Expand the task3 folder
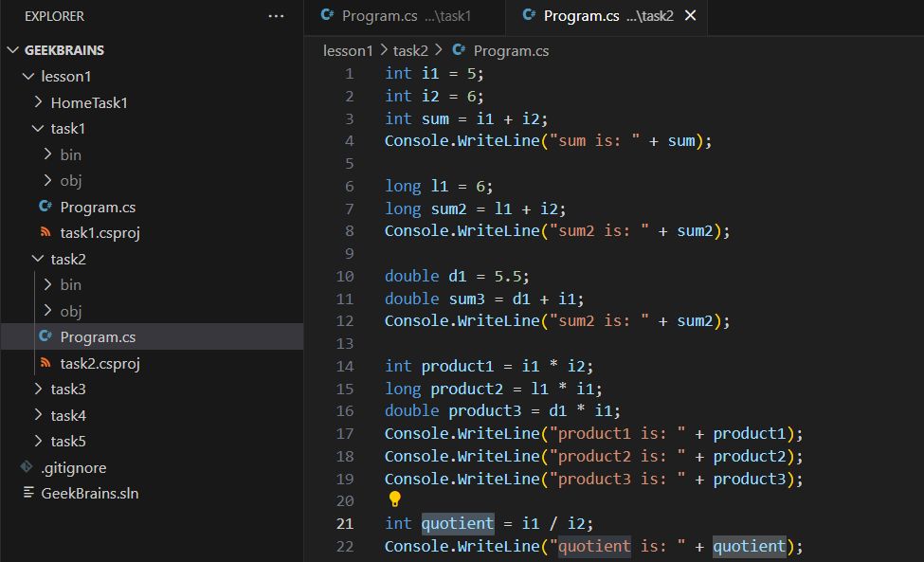The width and height of the screenshot is (924, 562). 38,389
